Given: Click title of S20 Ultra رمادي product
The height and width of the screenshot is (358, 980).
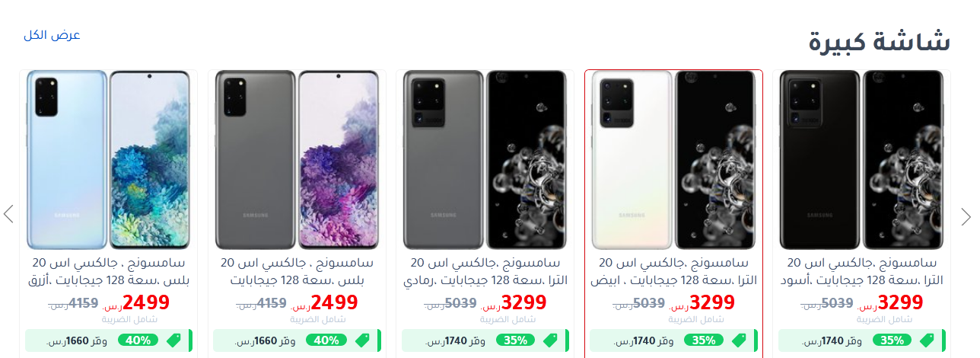Looking at the screenshot, I should coord(485,272).
